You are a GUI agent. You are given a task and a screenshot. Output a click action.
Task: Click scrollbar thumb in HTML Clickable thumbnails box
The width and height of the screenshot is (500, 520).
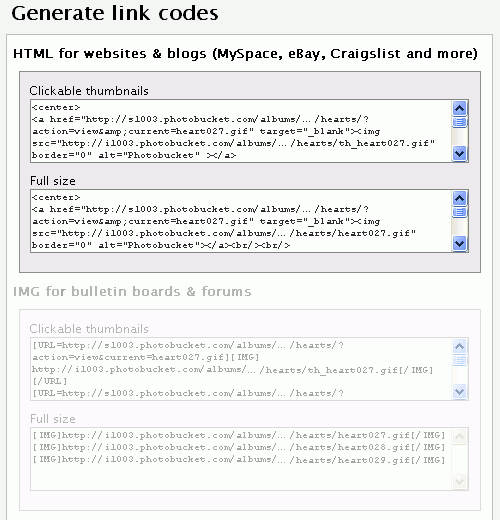[x=459, y=122]
